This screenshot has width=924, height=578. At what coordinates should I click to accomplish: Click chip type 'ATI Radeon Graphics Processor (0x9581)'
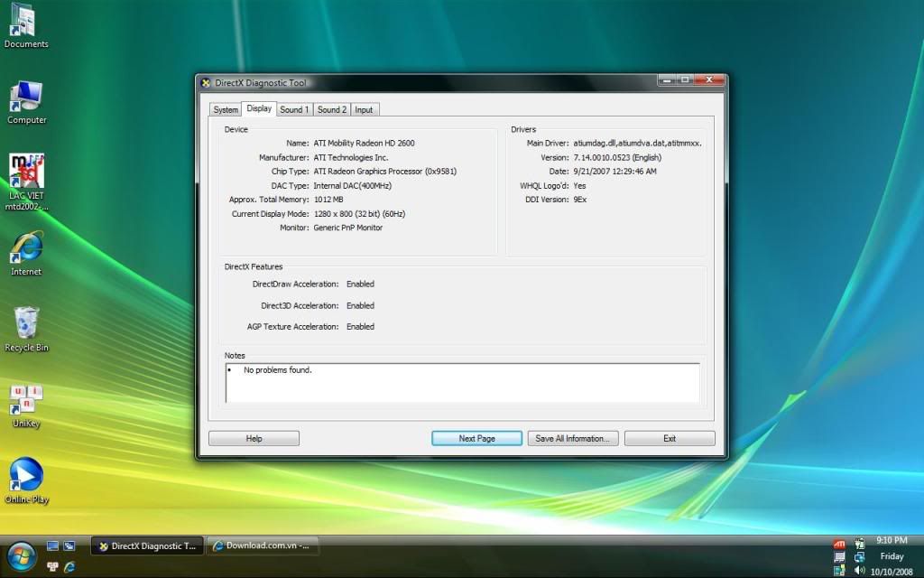pos(384,172)
